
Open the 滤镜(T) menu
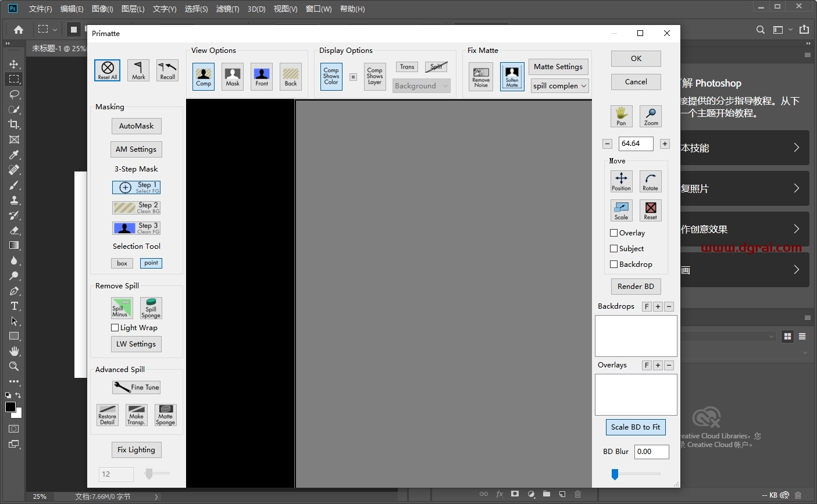[x=227, y=9]
